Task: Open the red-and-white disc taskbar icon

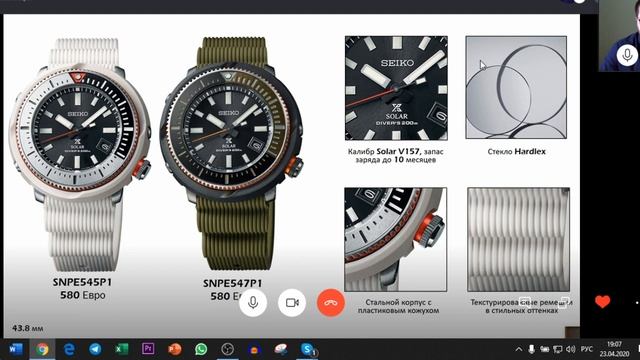Action: pos(281,349)
